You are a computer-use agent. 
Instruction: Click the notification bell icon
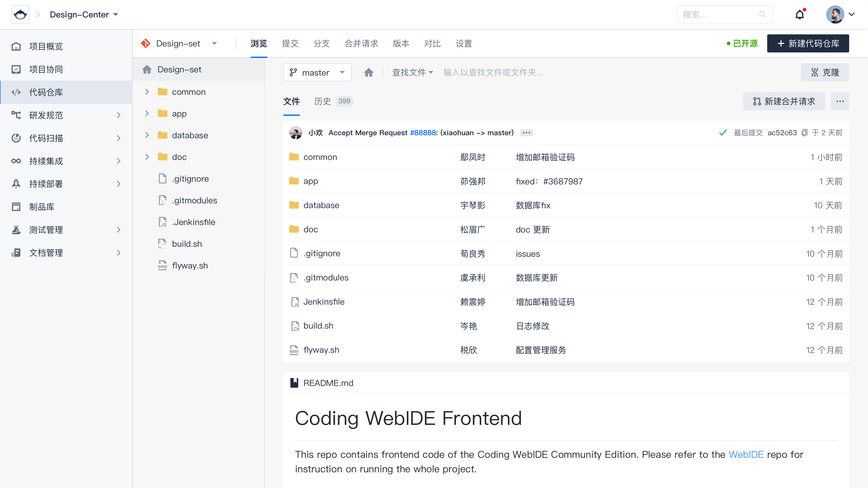(x=800, y=14)
